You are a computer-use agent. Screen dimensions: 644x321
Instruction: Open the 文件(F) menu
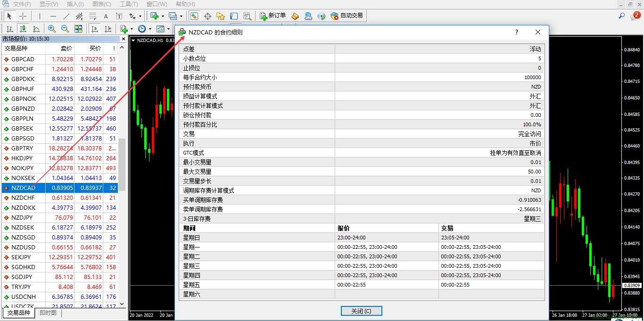22,4
